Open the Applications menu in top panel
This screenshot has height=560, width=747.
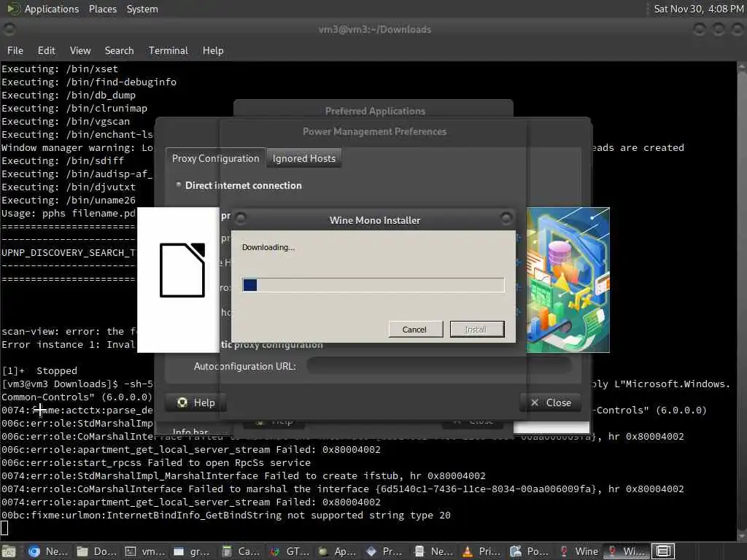52,9
